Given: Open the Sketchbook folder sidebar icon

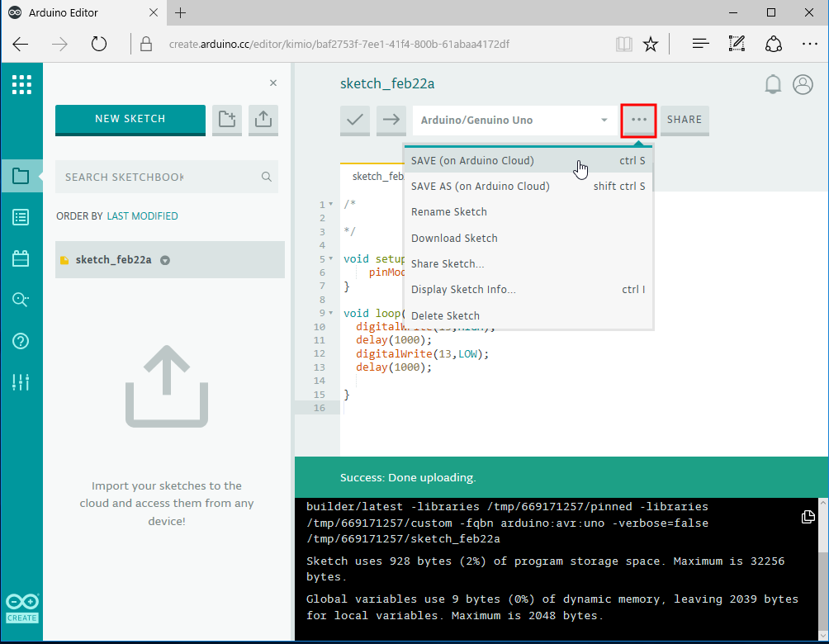Looking at the screenshot, I should [x=21, y=176].
